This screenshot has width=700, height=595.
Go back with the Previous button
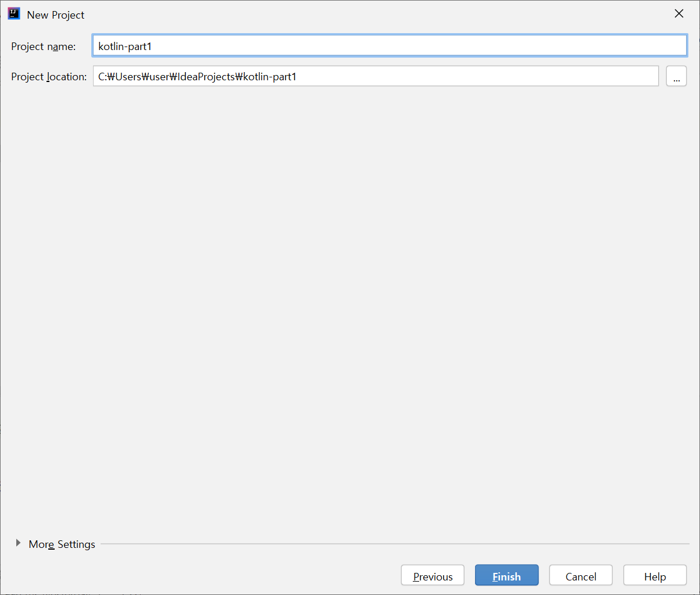click(433, 576)
